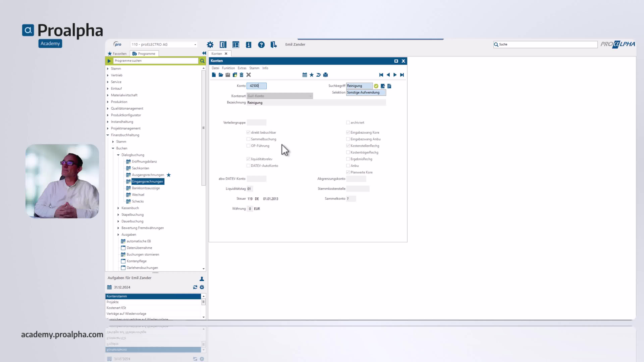Switch to the Favoriten tab
Screen dimensions: 644x362
pos(117,53)
